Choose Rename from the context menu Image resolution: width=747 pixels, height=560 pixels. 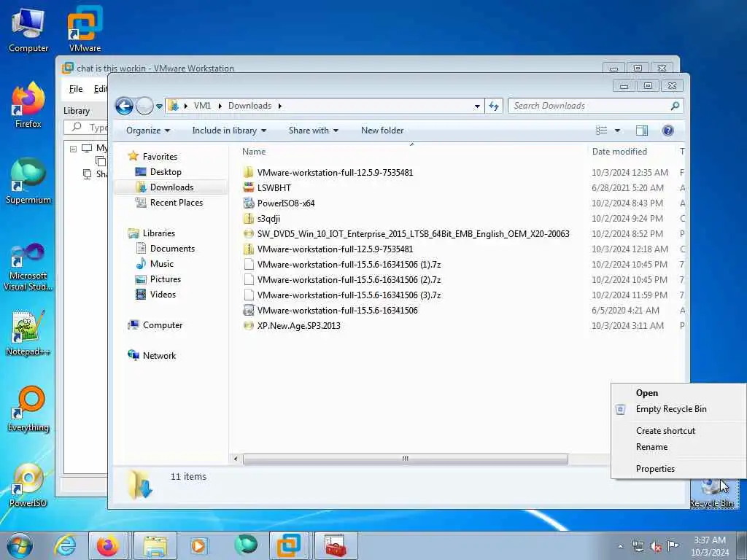tap(651, 447)
